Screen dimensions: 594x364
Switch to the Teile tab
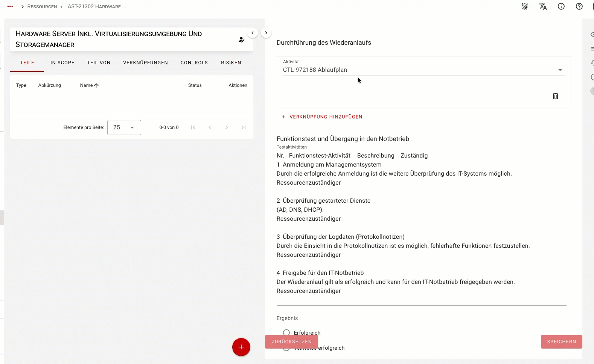(x=27, y=63)
